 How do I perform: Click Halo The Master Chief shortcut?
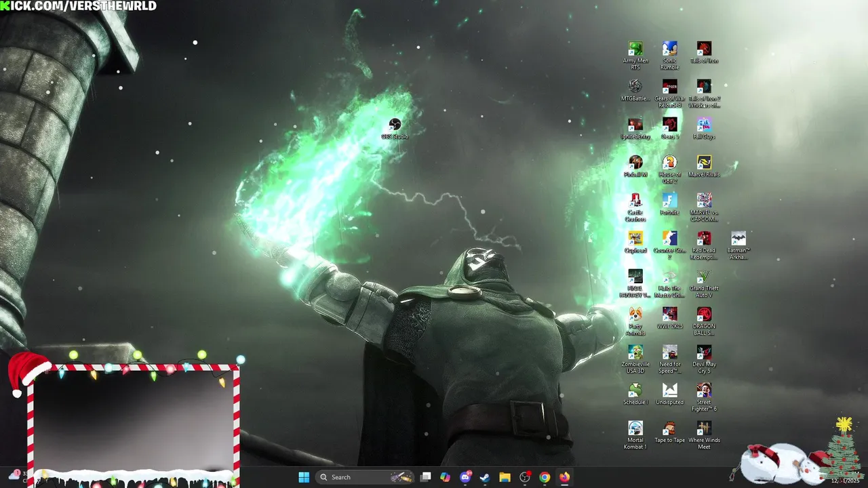coord(669,283)
